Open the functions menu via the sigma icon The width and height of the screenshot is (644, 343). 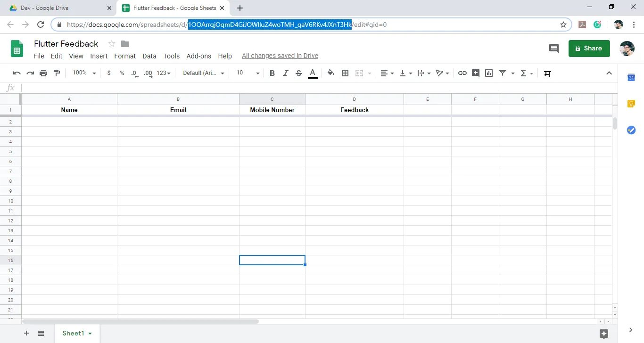(x=523, y=73)
